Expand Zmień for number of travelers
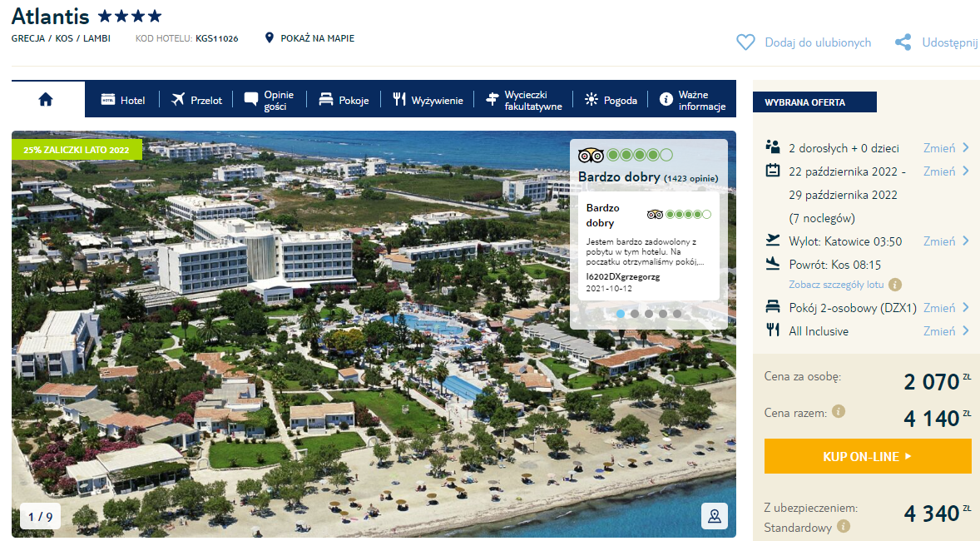This screenshot has width=980, height=541. [x=946, y=148]
